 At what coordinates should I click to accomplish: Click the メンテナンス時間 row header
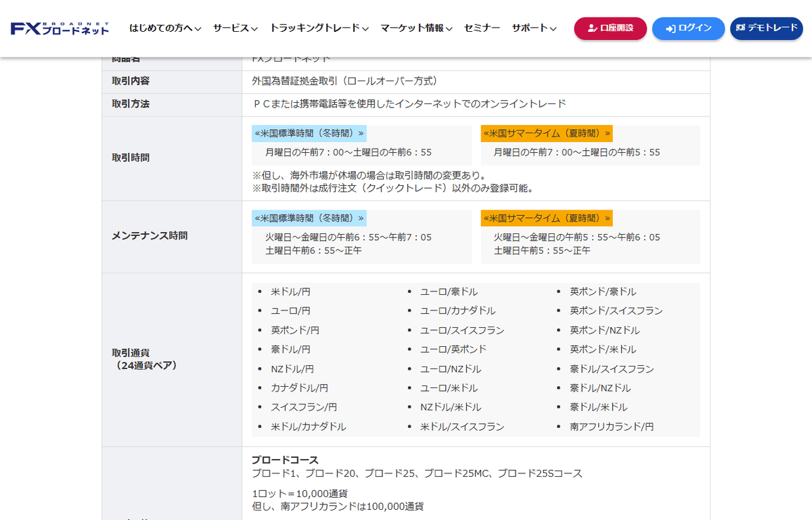tap(172, 236)
